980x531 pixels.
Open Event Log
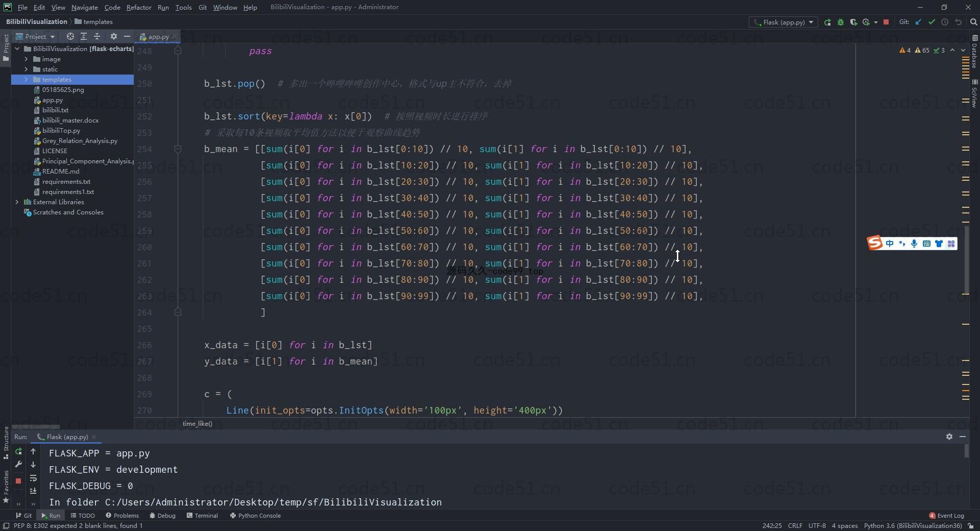click(x=947, y=515)
